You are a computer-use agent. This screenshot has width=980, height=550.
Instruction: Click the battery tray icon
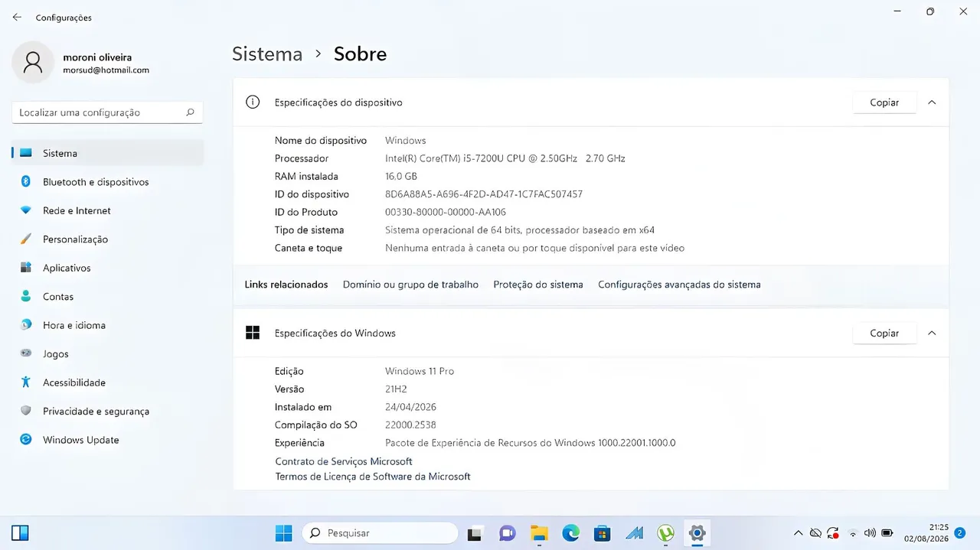click(887, 533)
